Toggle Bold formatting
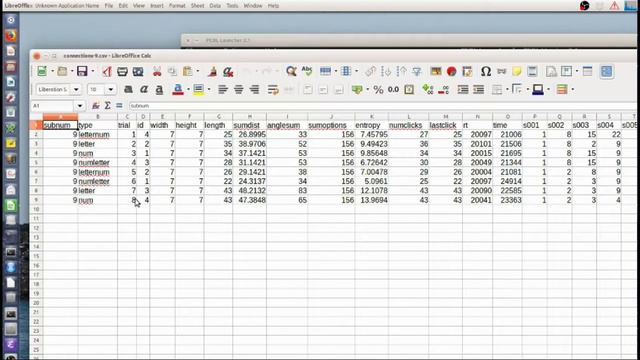640x360 pixels. (x=128, y=89)
